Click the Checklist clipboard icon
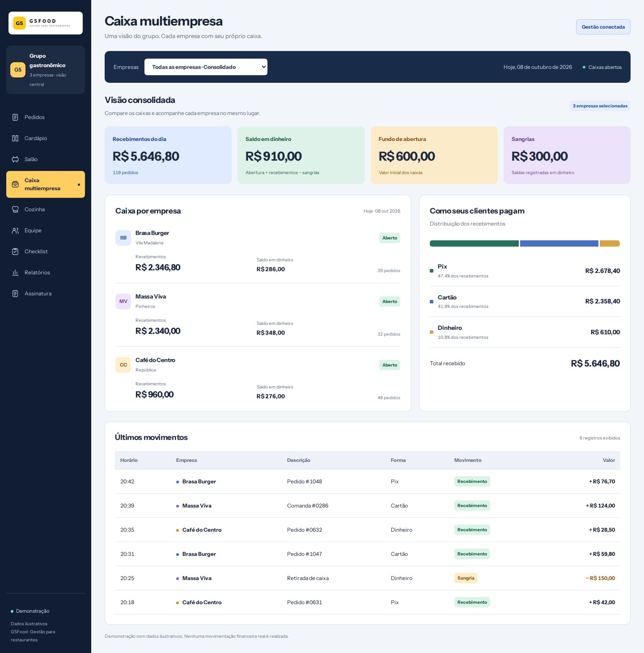This screenshot has height=653, width=644. coord(15,252)
